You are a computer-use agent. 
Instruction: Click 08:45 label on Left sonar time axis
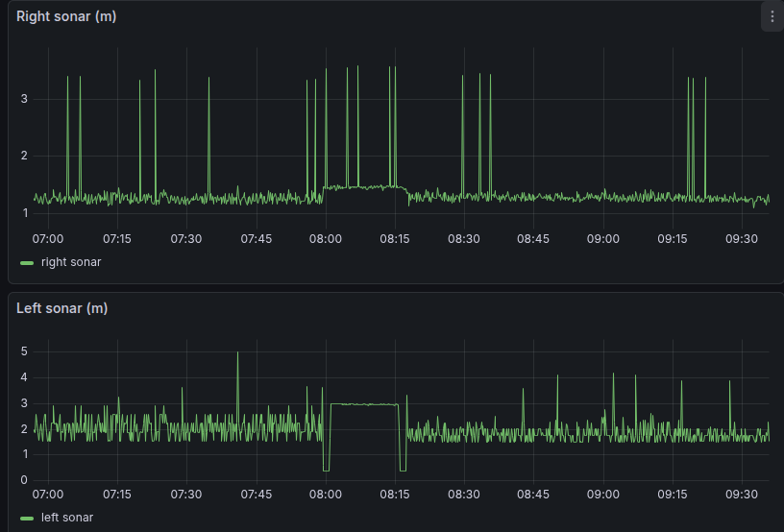(x=533, y=495)
